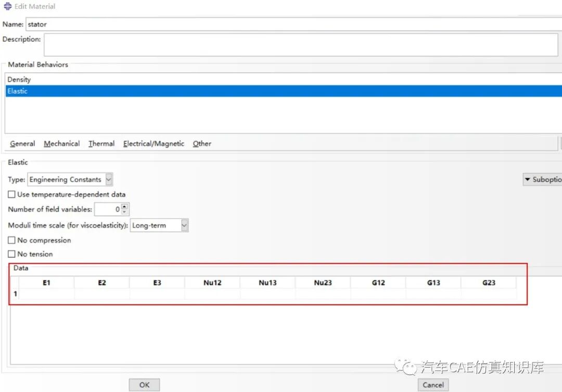
Task: Click the E2 column header
Action: click(102, 283)
